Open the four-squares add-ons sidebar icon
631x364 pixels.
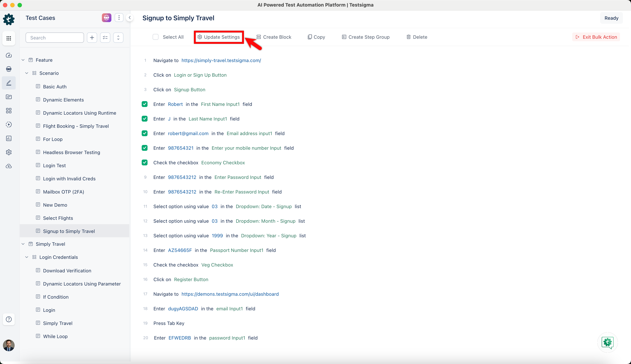[9, 110]
